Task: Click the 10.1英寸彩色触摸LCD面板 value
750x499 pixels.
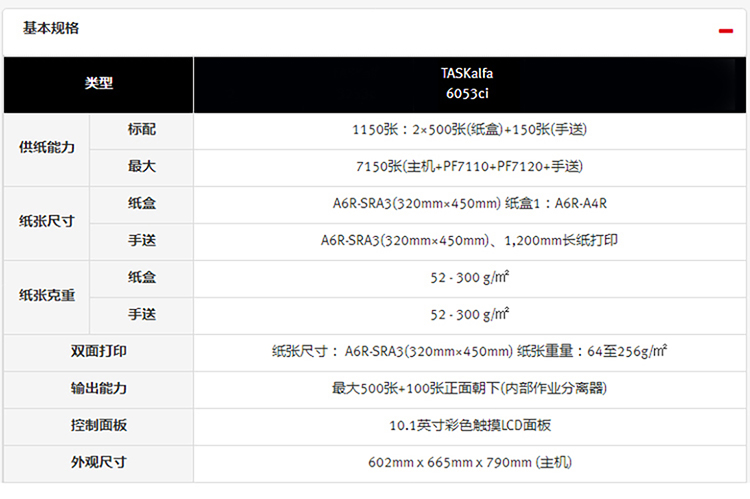Action: [469, 425]
